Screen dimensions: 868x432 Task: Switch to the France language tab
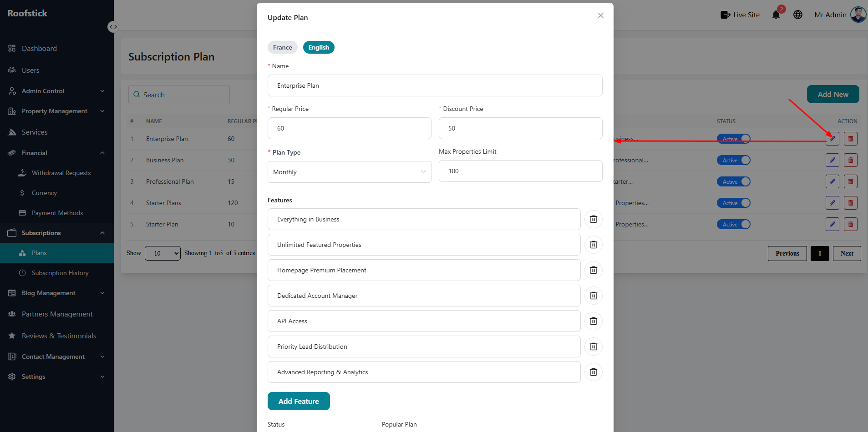pos(283,47)
